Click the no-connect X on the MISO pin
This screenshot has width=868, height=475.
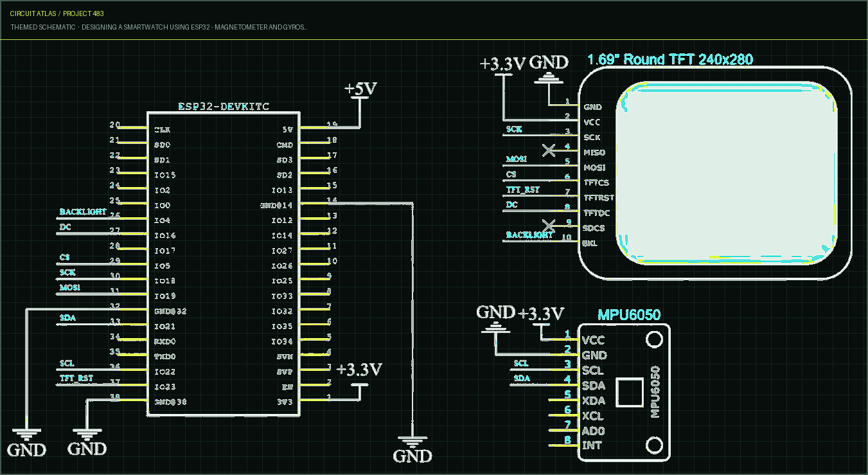pos(549,150)
